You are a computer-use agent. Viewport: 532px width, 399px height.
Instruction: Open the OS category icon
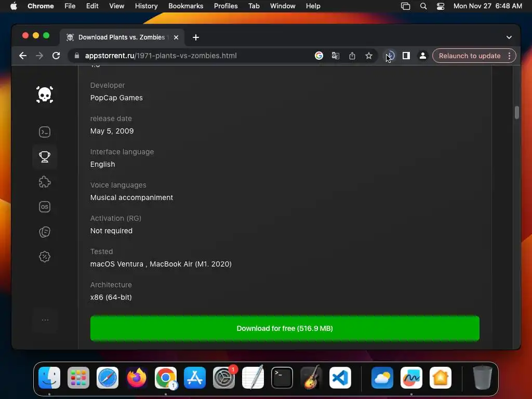pos(45,207)
